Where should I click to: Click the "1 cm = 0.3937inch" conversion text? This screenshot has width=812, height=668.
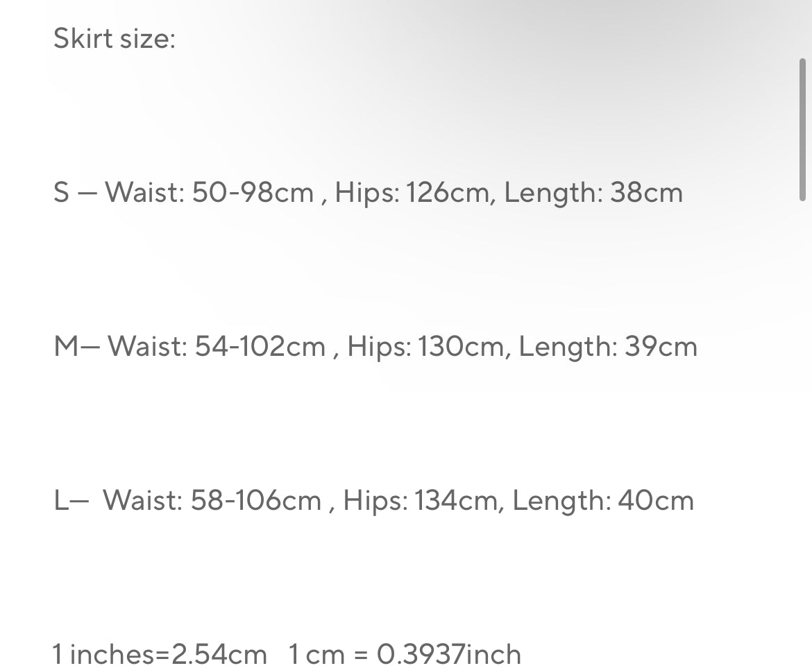pyautogui.click(x=405, y=654)
